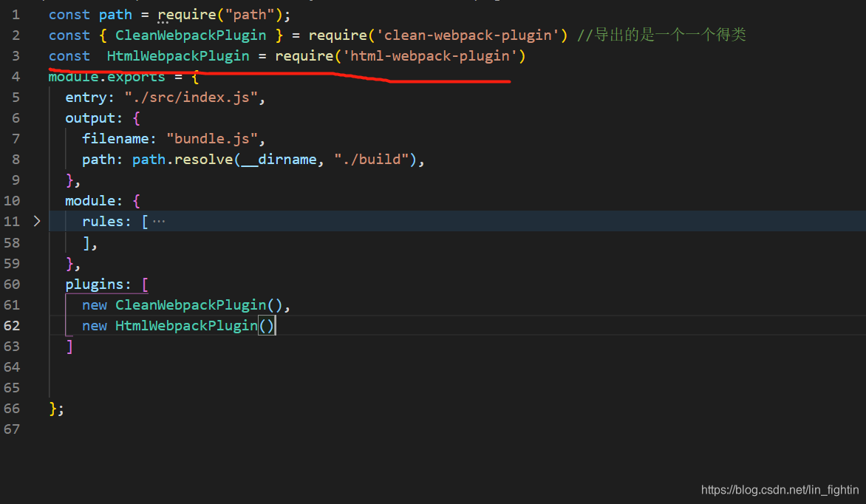Screen dimensions: 866x504
Task: Click __dirname on line 8
Action: point(279,160)
